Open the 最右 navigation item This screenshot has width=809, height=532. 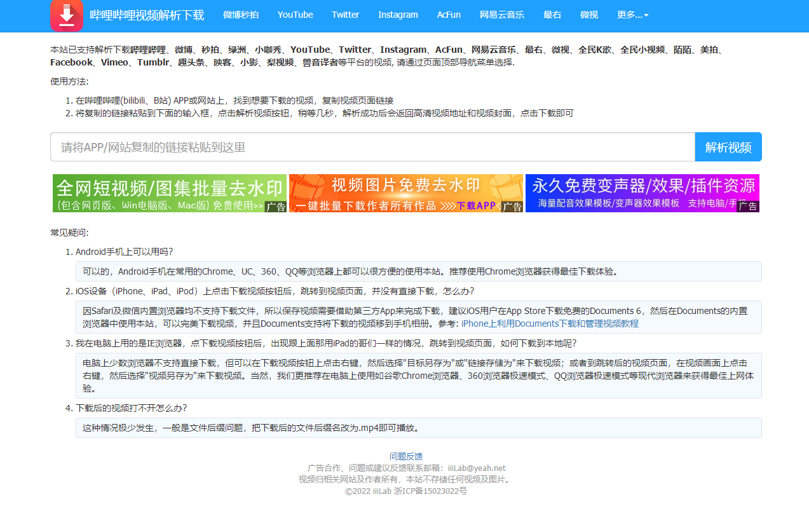click(x=553, y=15)
